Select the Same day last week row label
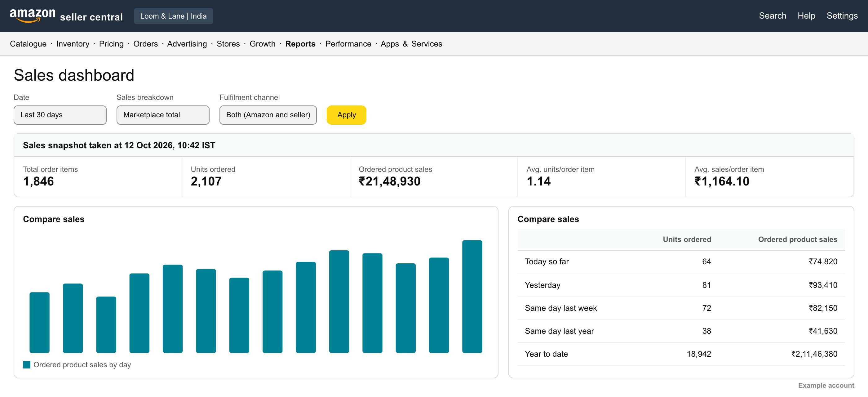Image resolution: width=868 pixels, height=397 pixels. tap(561, 308)
